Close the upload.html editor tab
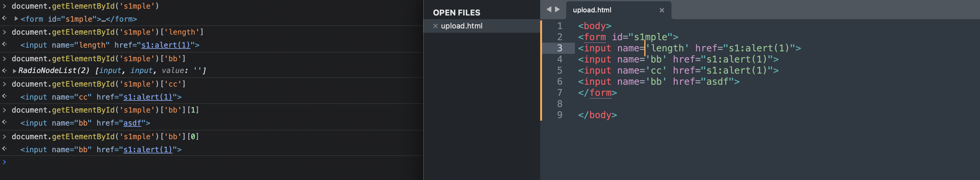 coord(662,10)
